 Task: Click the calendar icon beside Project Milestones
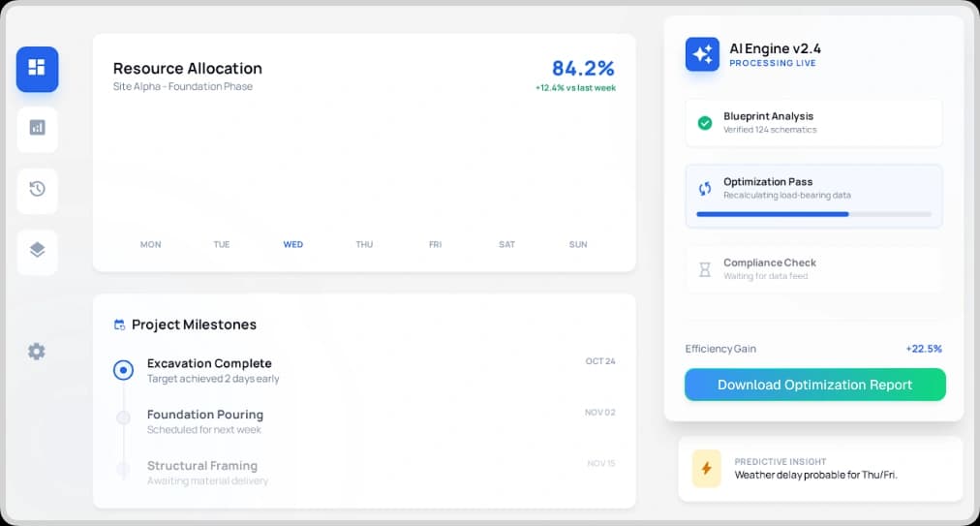tap(119, 325)
